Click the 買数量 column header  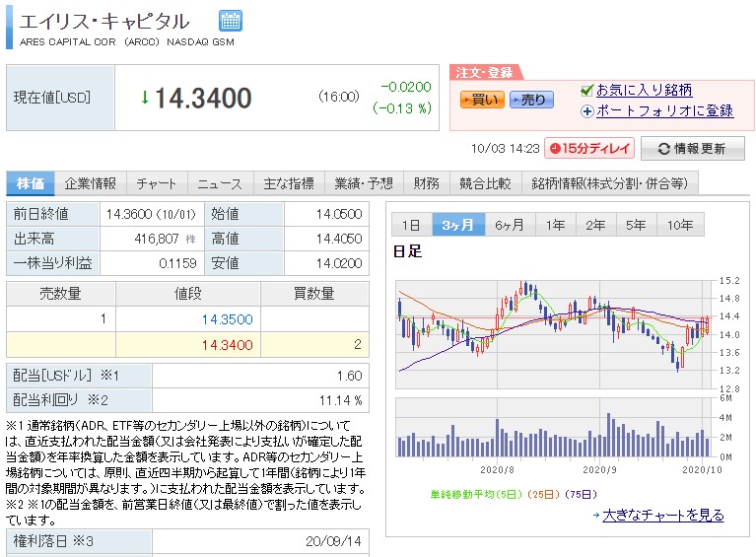coord(314,294)
